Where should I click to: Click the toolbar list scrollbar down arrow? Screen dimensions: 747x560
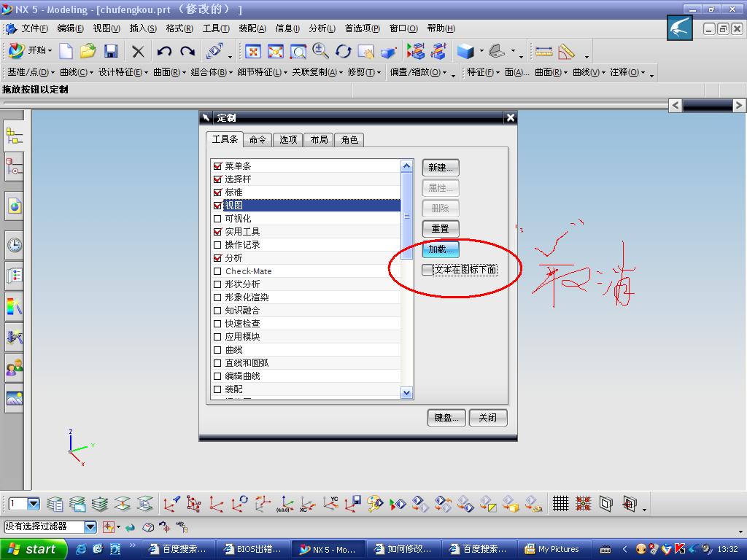(x=406, y=393)
